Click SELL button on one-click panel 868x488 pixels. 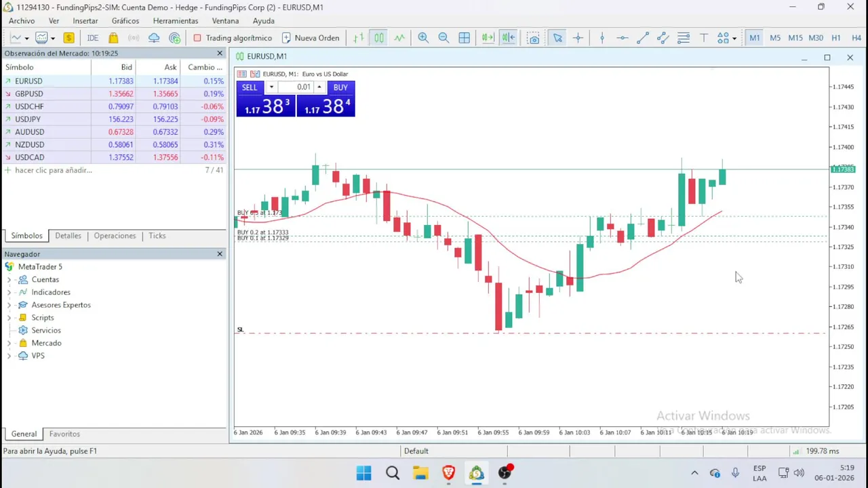pyautogui.click(x=250, y=87)
